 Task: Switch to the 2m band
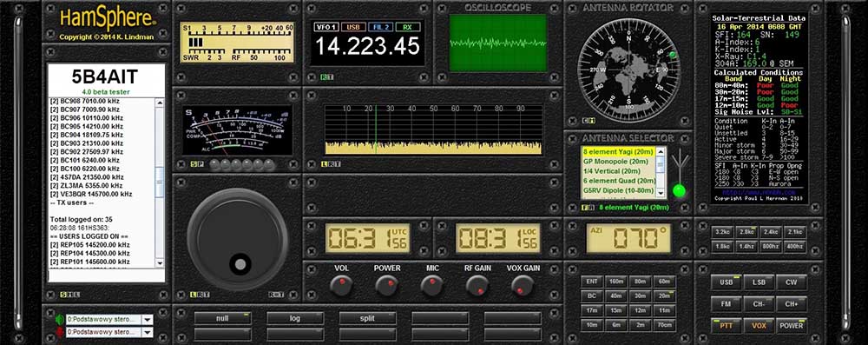tap(641, 325)
